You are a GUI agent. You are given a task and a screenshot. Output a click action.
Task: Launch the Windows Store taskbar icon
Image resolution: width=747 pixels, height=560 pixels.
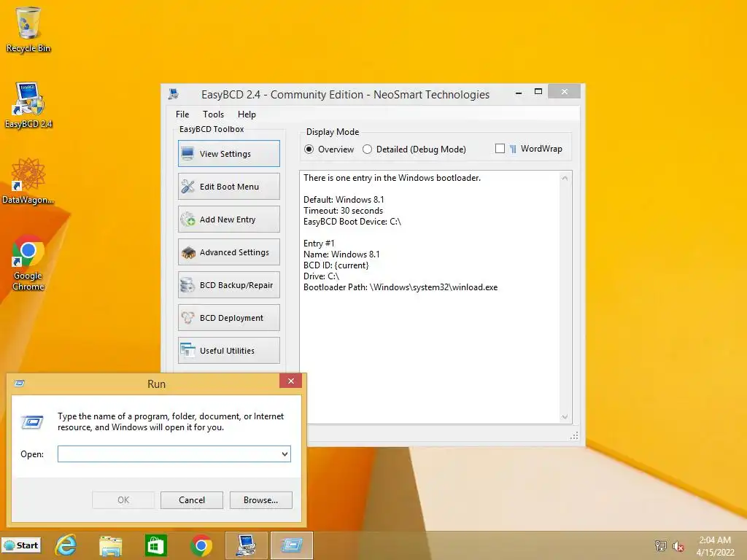click(156, 545)
